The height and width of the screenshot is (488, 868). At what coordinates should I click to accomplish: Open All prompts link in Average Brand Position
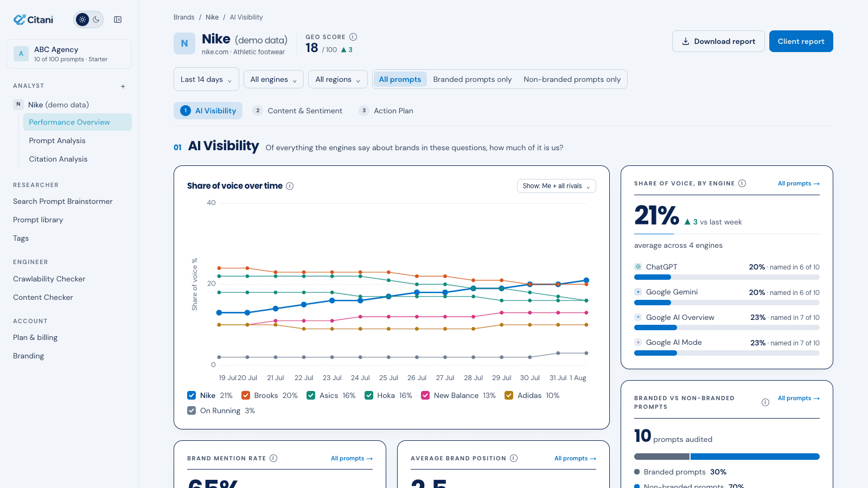575,458
